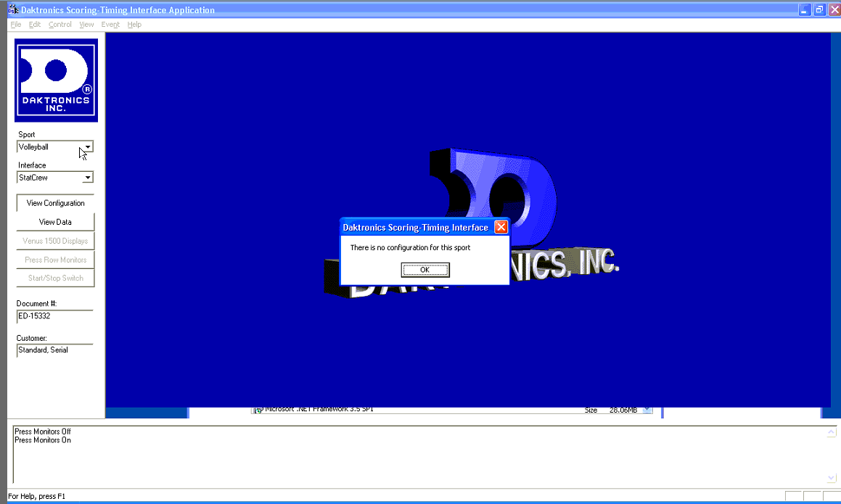Click OK in the no configuration dialog
The height and width of the screenshot is (504, 841).
pos(424,270)
